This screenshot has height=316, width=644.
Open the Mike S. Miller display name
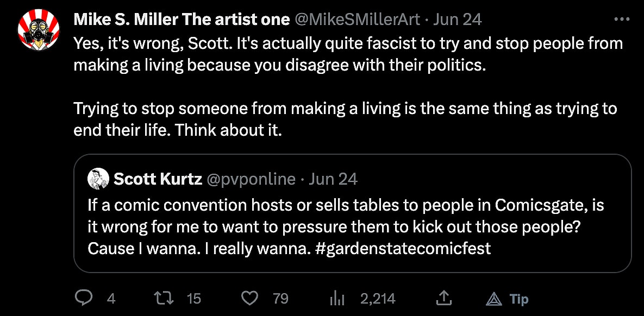[x=182, y=20]
